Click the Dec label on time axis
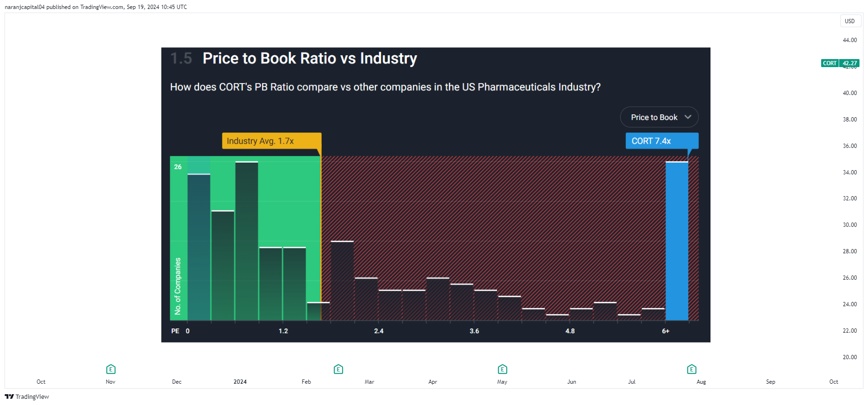868x405 pixels. pyautogui.click(x=177, y=382)
